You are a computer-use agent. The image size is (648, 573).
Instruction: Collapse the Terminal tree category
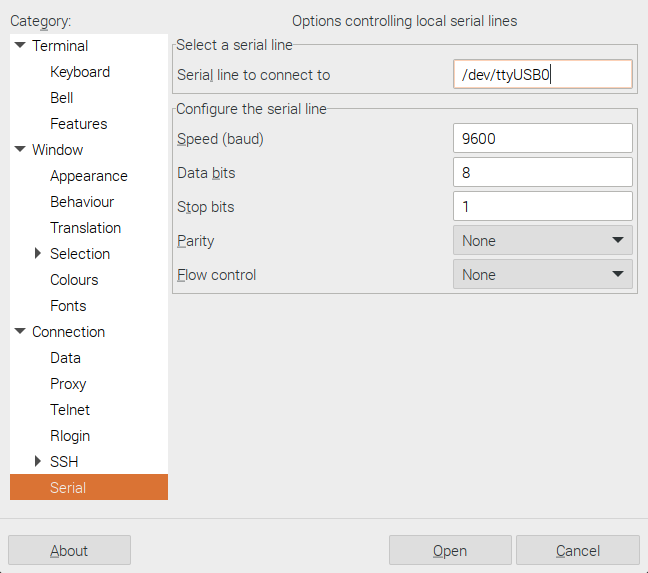[20, 46]
